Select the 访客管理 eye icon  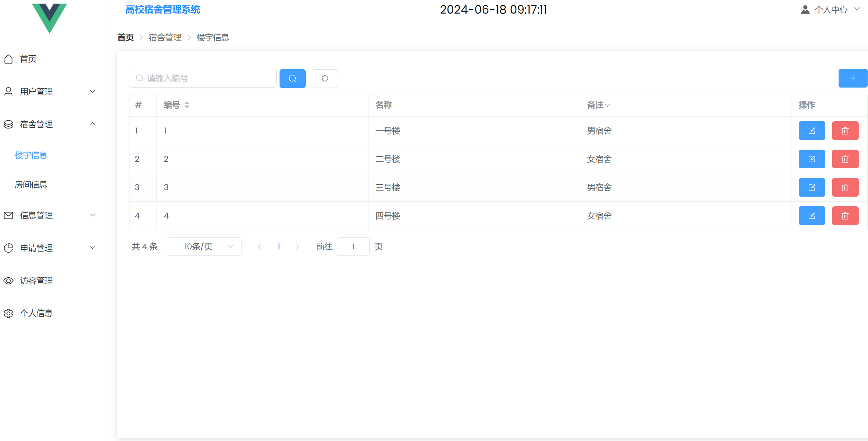tap(9, 281)
